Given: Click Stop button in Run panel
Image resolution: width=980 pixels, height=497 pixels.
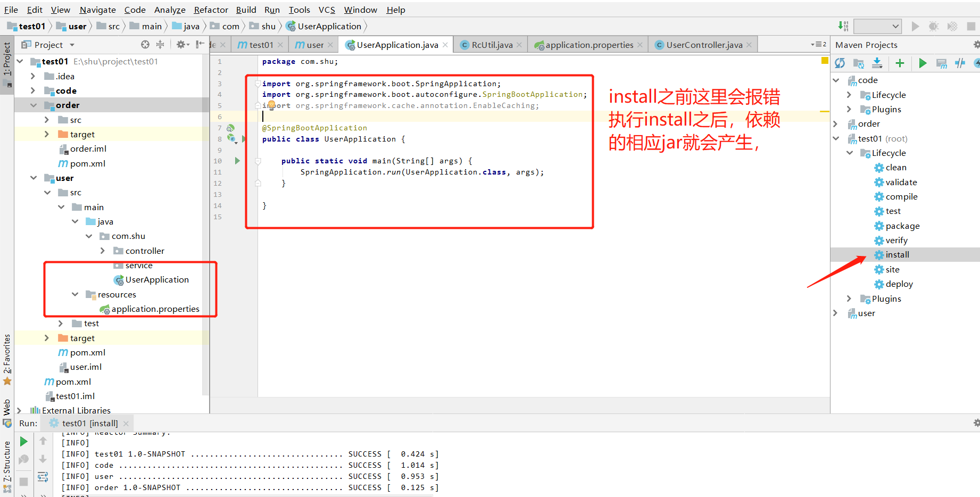Looking at the screenshot, I should tap(23, 482).
